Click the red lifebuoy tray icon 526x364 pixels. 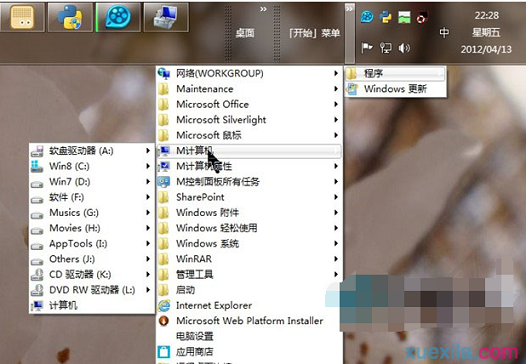422,17
